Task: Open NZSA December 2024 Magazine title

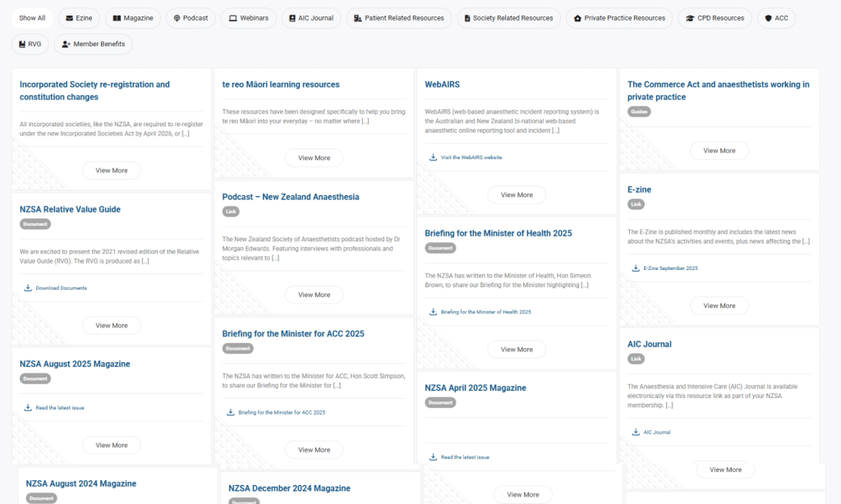Action: coord(289,488)
